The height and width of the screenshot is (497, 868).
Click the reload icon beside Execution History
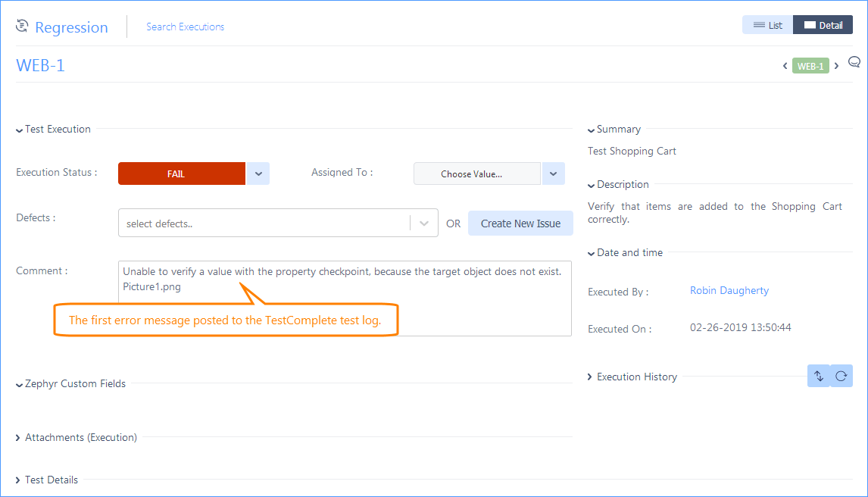click(x=841, y=376)
